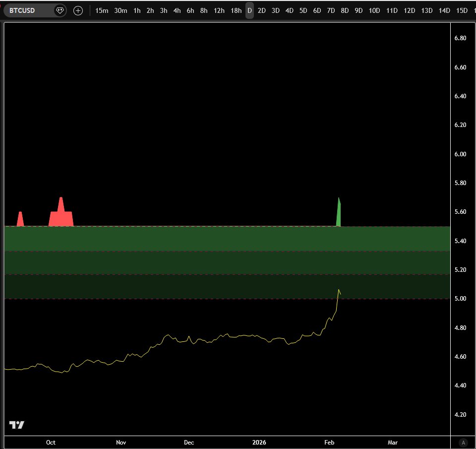The height and width of the screenshot is (449, 476).
Task: Switch to the 2D interval
Action: pos(262,10)
